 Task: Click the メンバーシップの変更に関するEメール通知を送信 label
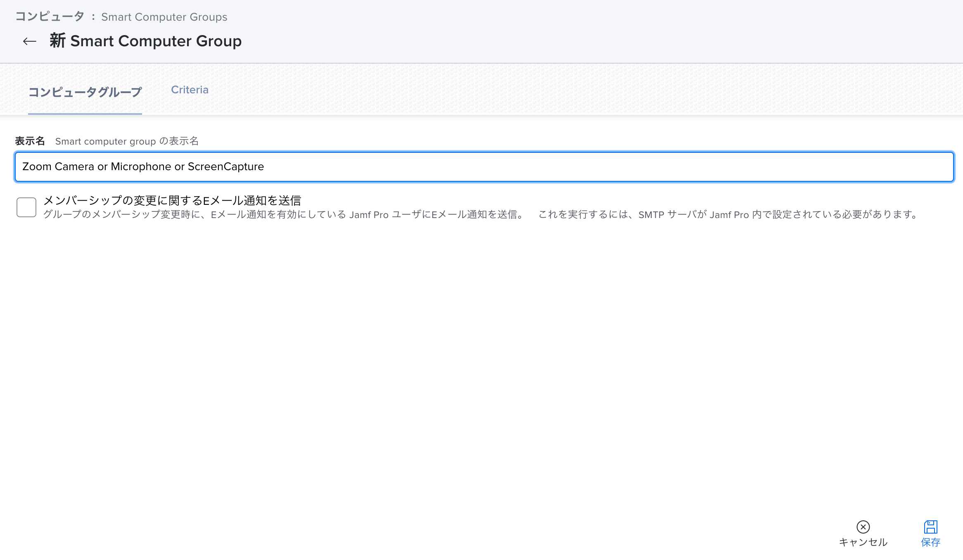coord(172,200)
